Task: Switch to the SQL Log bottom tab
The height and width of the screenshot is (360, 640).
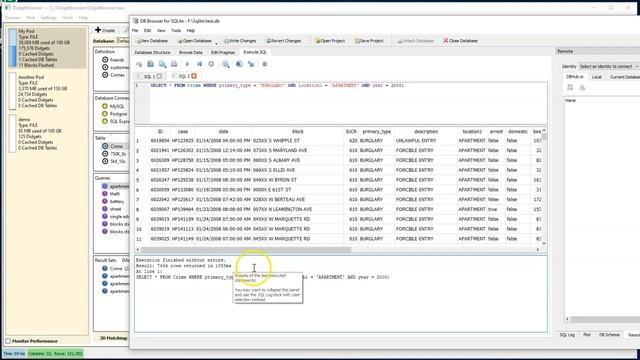Action: 567,335
